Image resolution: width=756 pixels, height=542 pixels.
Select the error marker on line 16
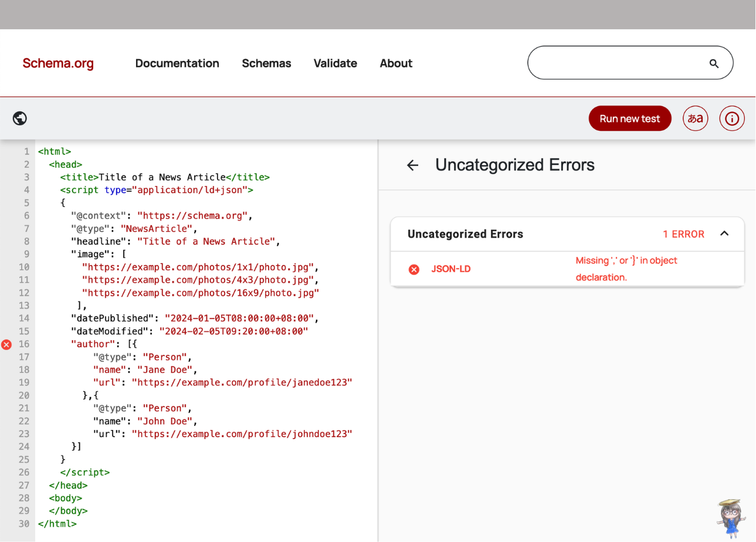pos(6,344)
